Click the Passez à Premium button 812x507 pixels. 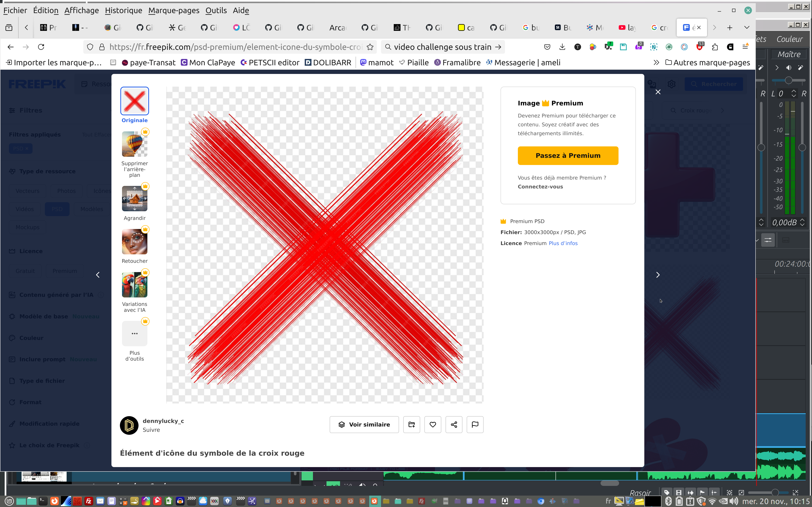click(568, 156)
